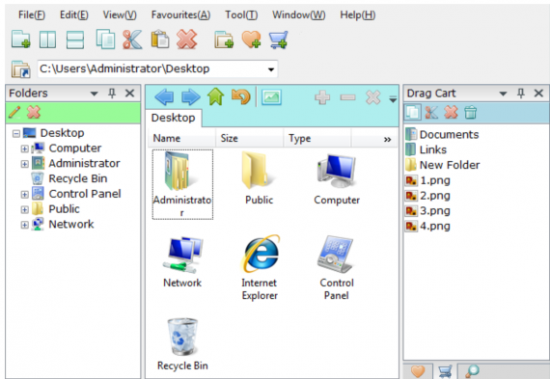550x379 pixels.
Task: Add selection to Drag Cart with cart icon
Action: (279, 39)
